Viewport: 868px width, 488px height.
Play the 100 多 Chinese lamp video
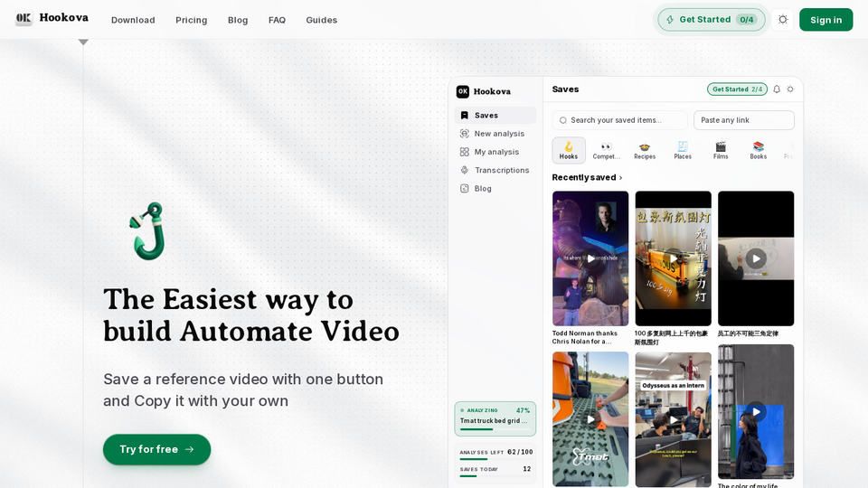[673, 258]
